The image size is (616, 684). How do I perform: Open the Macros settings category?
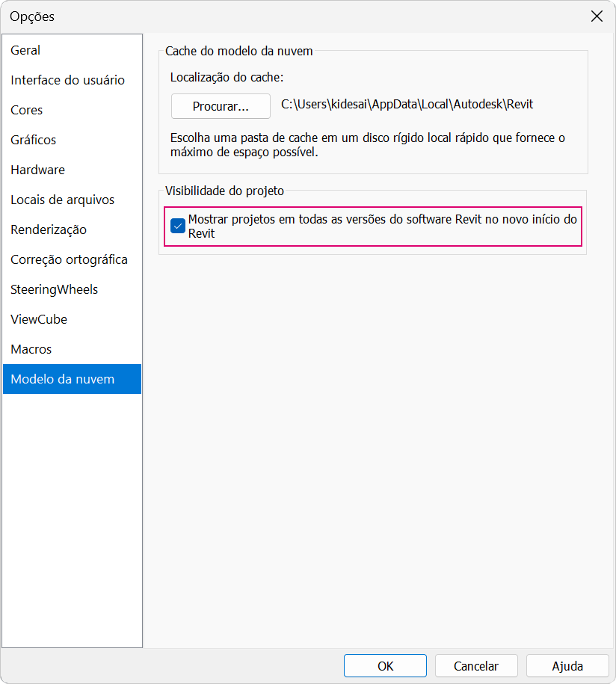(x=31, y=349)
